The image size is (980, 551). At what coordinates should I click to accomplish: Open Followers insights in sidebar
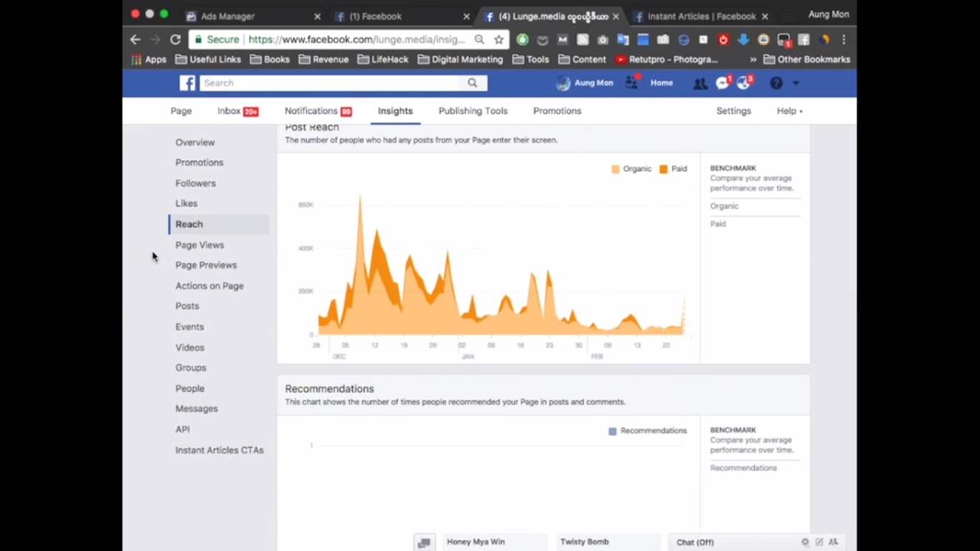point(195,184)
